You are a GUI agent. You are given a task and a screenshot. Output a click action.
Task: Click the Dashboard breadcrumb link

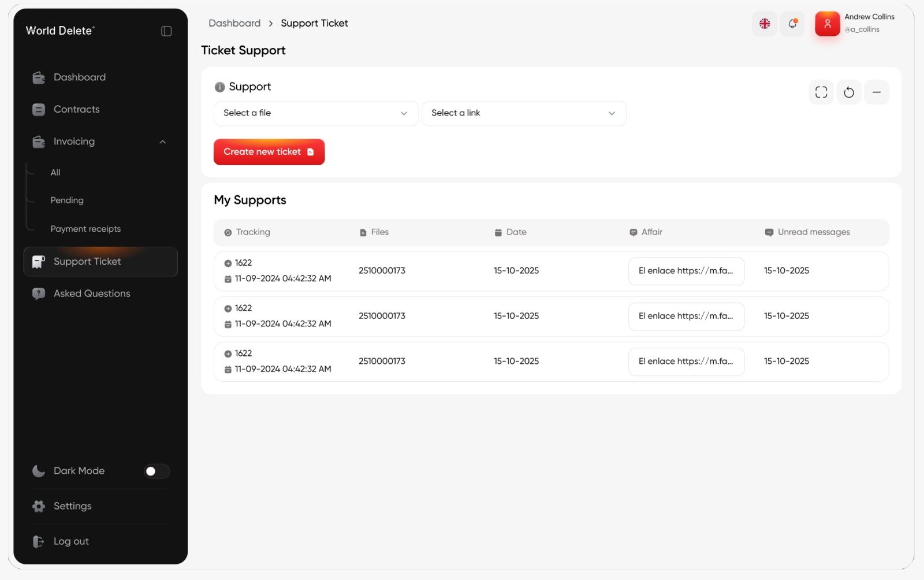[234, 24]
